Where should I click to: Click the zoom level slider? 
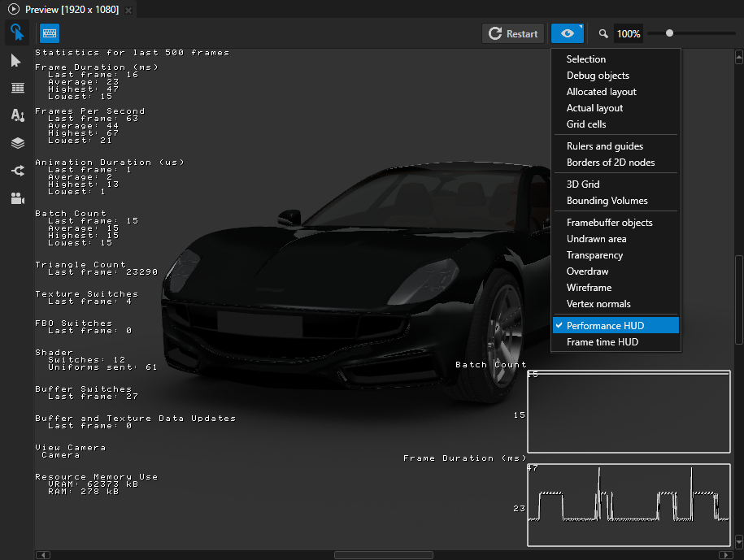coord(668,33)
